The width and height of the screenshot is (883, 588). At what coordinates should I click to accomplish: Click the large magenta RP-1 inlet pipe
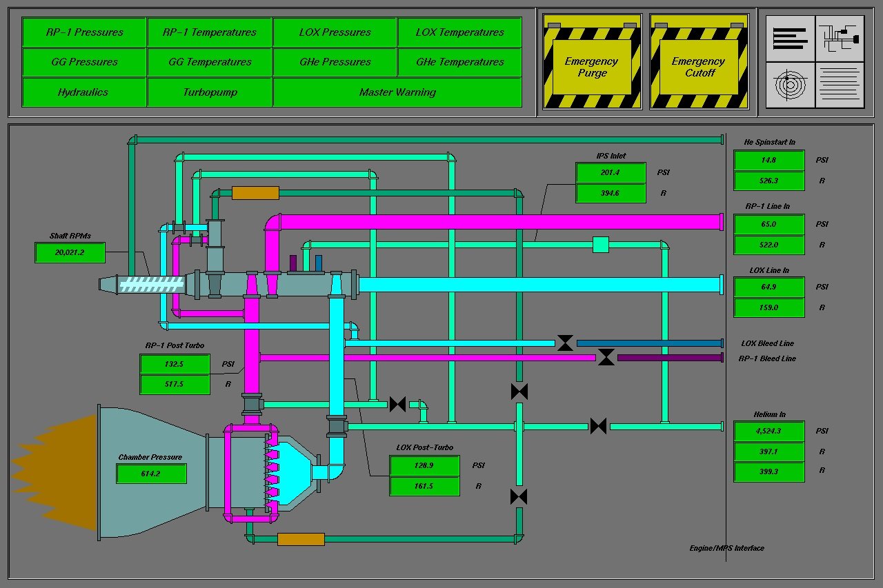500,221
